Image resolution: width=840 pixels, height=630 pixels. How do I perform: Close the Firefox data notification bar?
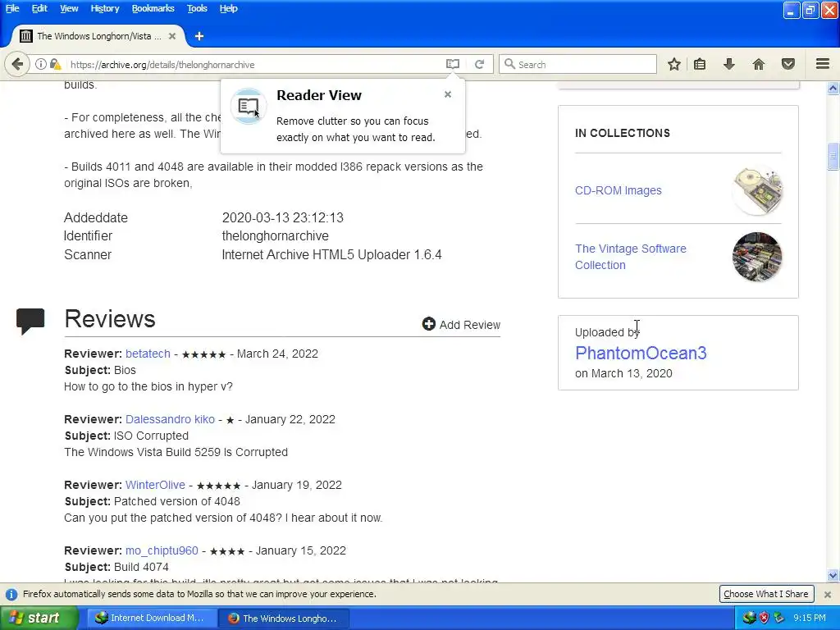(828, 594)
